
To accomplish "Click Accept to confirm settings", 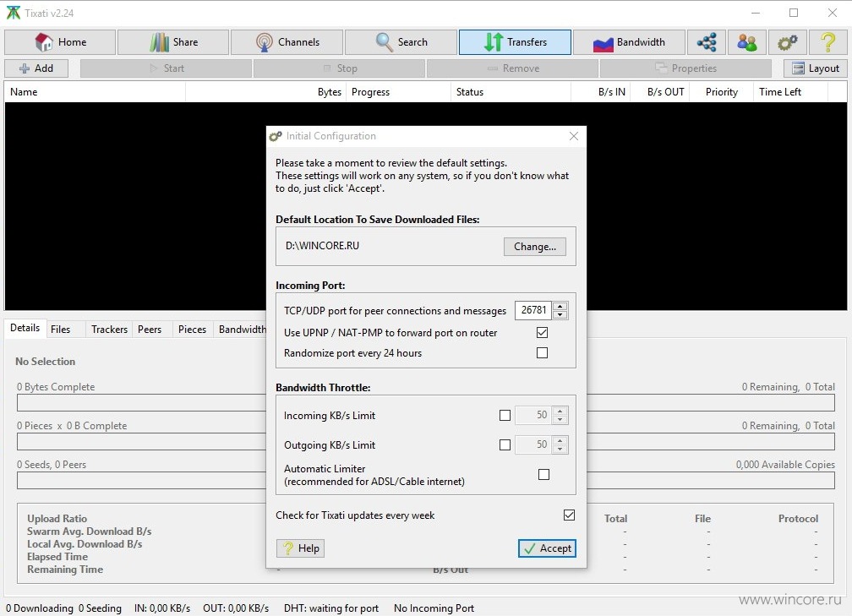I will pyautogui.click(x=547, y=548).
